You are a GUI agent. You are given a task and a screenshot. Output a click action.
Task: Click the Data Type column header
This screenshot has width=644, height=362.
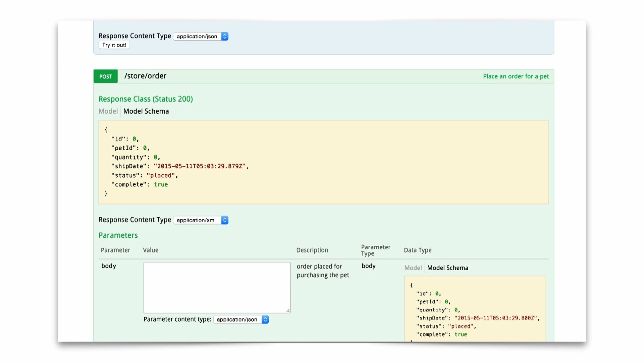coord(418,250)
